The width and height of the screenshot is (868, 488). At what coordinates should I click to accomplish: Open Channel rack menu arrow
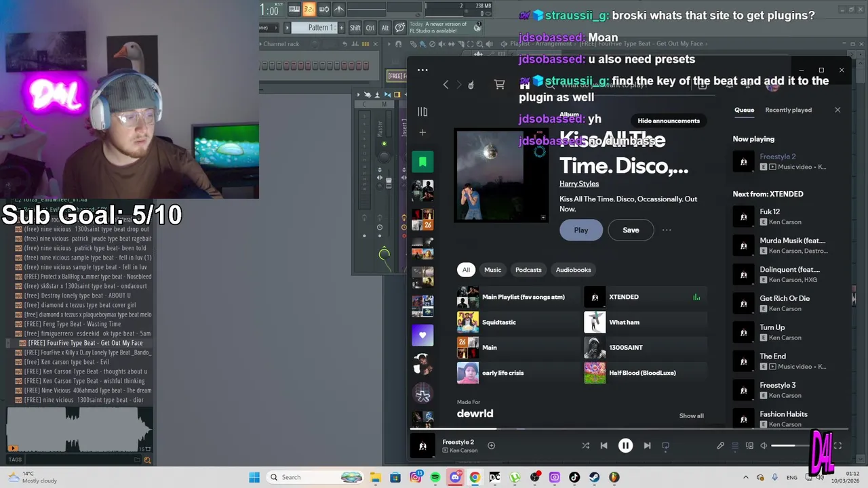(262, 44)
